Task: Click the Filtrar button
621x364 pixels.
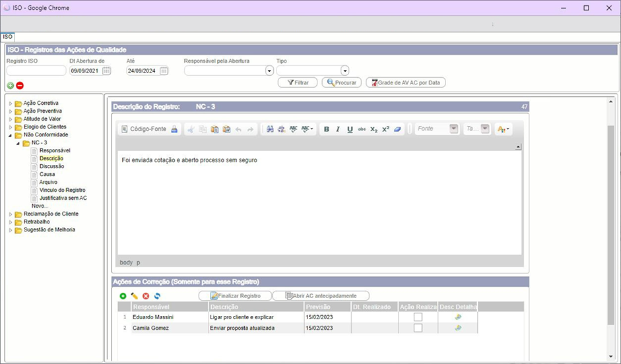Action: click(298, 82)
